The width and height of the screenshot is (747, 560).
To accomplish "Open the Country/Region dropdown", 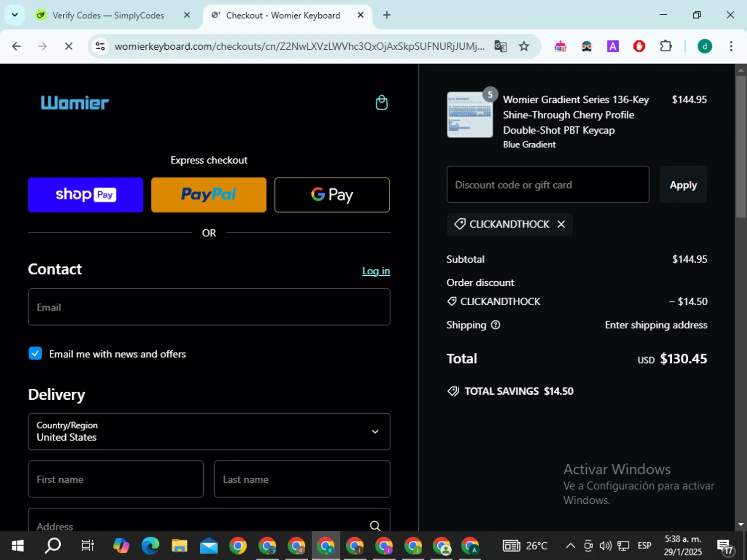I will click(209, 432).
